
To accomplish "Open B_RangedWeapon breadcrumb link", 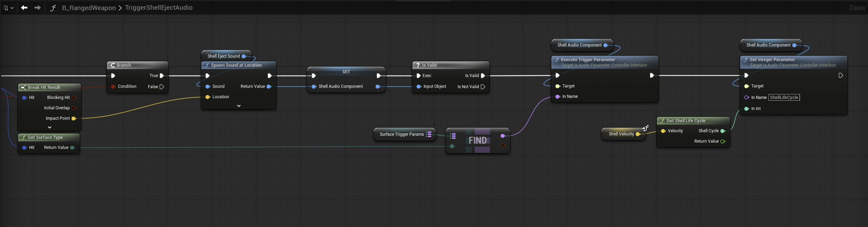I will (89, 8).
